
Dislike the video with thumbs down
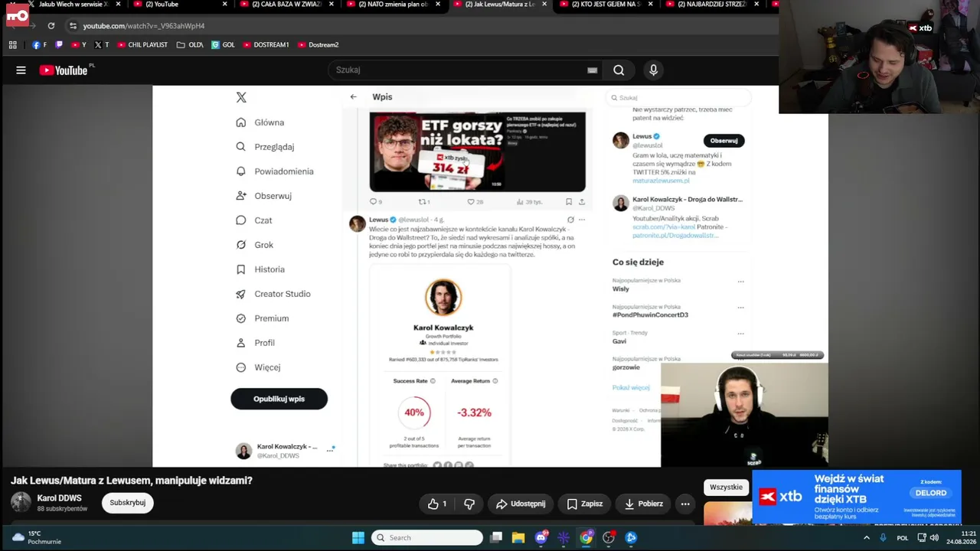469,504
